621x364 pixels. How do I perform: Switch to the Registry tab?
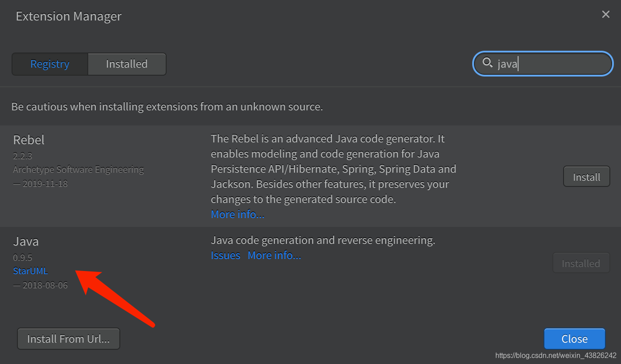(x=50, y=64)
